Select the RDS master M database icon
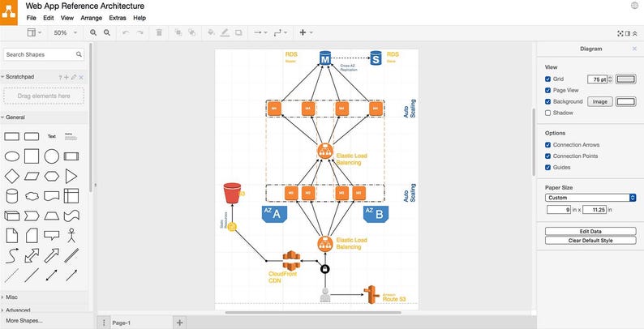644x329 pixels. point(325,58)
